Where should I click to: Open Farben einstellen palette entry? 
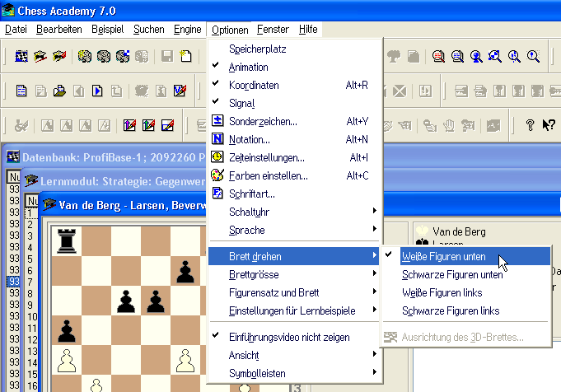(295, 175)
